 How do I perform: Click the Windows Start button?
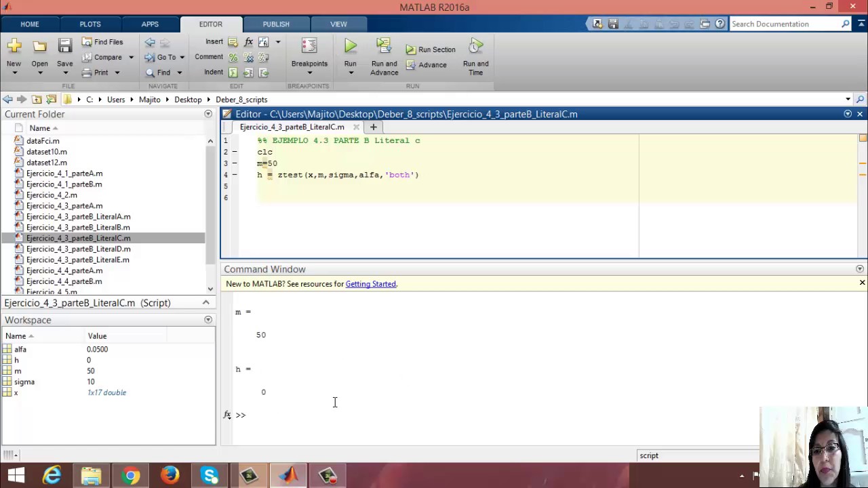point(16,476)
